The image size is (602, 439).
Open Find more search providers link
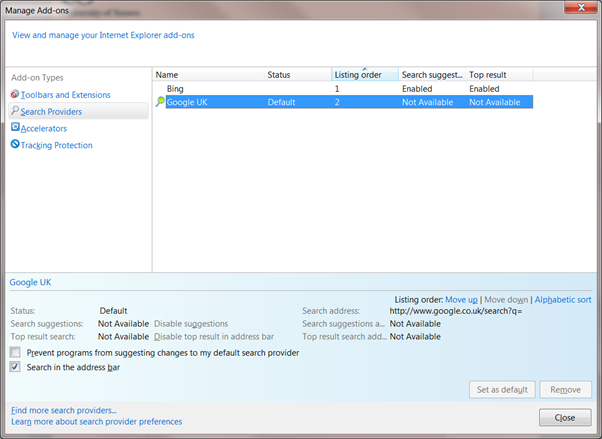point(64,410)
